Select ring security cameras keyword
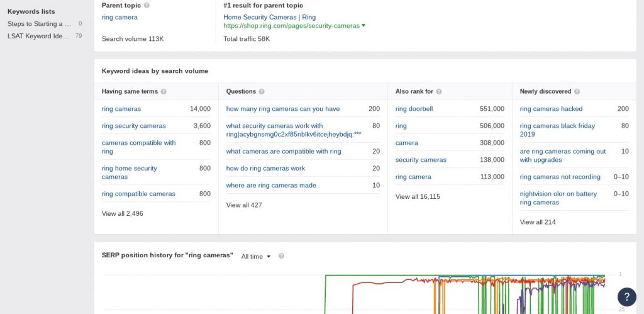 pyautogui.click(x=134, y=126)
